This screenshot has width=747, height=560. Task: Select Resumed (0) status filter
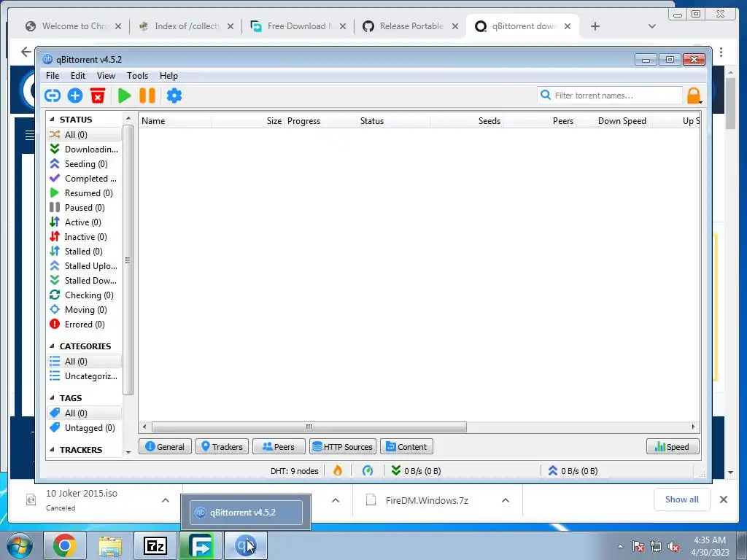pyautogui.click(x=85, y=192)
